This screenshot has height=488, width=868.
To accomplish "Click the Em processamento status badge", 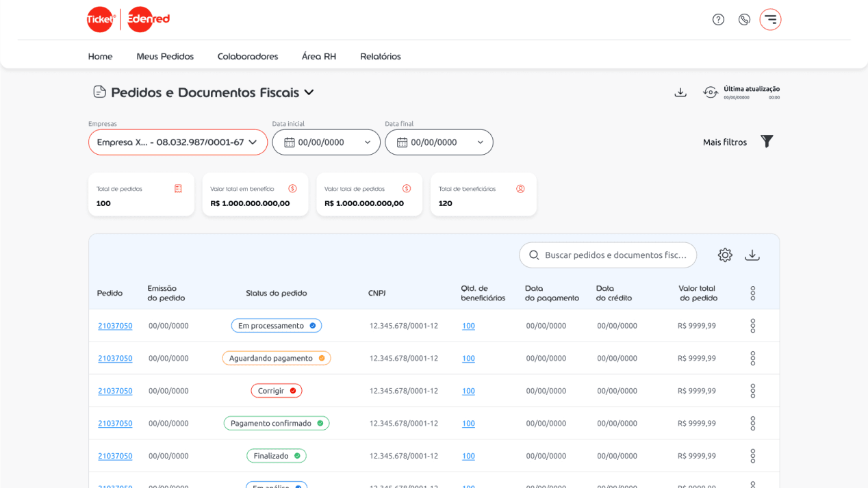I will point(277,326).
